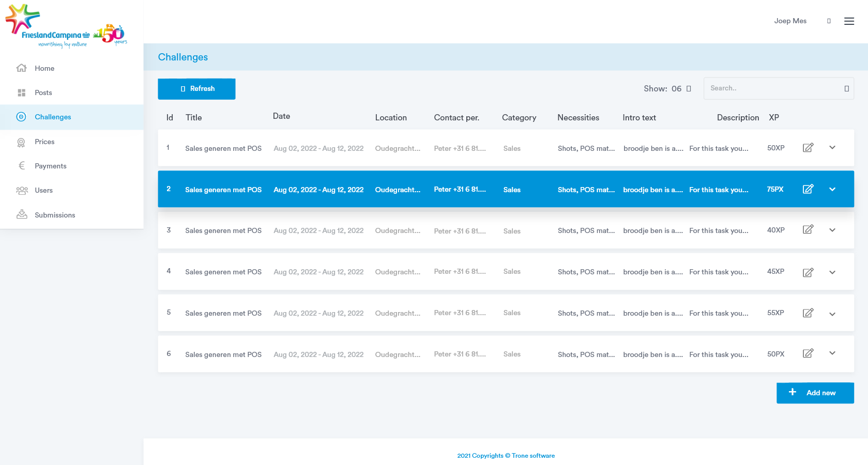This screenshot has height=465, width=868.
Task: Go to Posts in the sidebar
Action: click(x=43, y=92)
